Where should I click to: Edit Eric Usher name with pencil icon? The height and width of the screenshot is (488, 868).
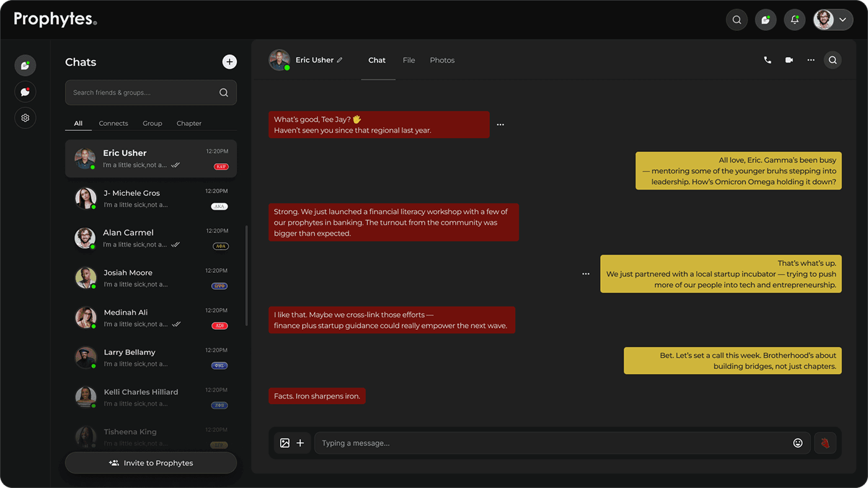340,60
